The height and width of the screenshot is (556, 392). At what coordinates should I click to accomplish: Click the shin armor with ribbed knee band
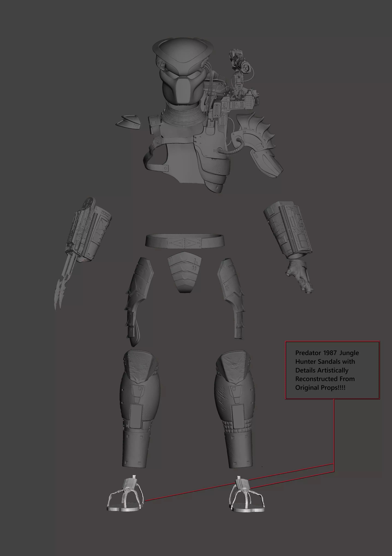[235, 409]
